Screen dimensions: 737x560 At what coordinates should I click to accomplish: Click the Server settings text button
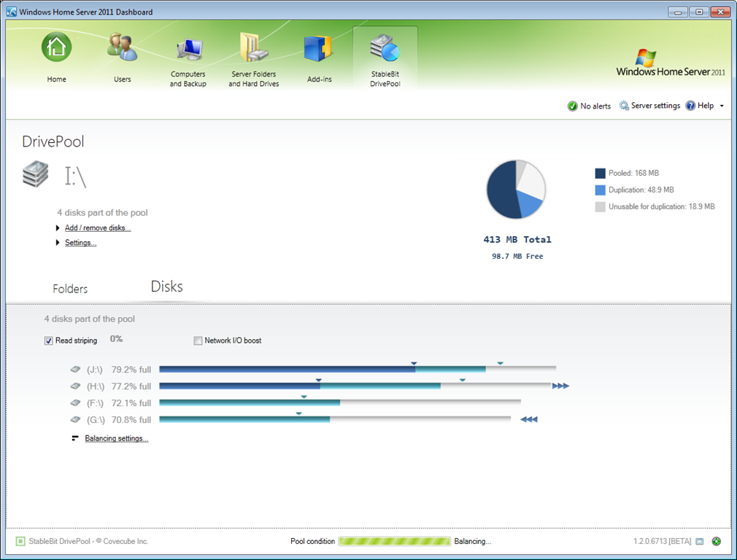click(x=656, y=106)
